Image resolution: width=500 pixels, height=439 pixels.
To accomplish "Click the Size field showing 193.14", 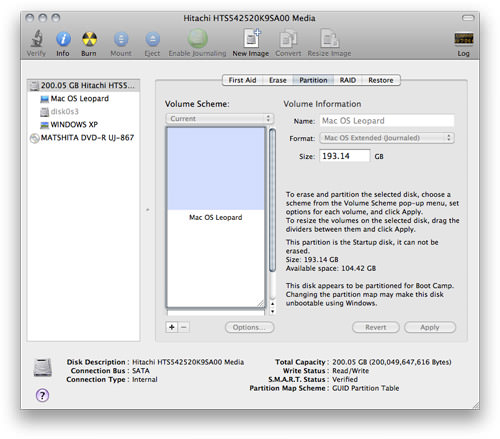I will pos(345,156).
